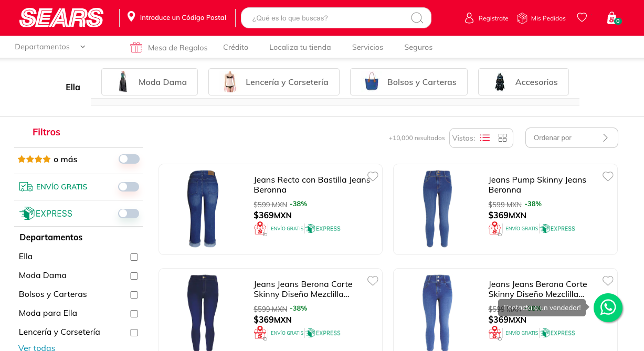Click the Mesa de Regalos gift icon
Image resolution: width=644 pixels, height=351 pixels.
(x=136, y=47)
